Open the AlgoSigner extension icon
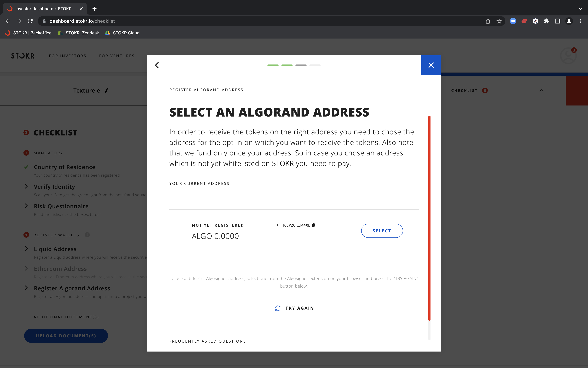Image resolution: width=588 pixels, height=368 pixels. click(x=535, y=21)
